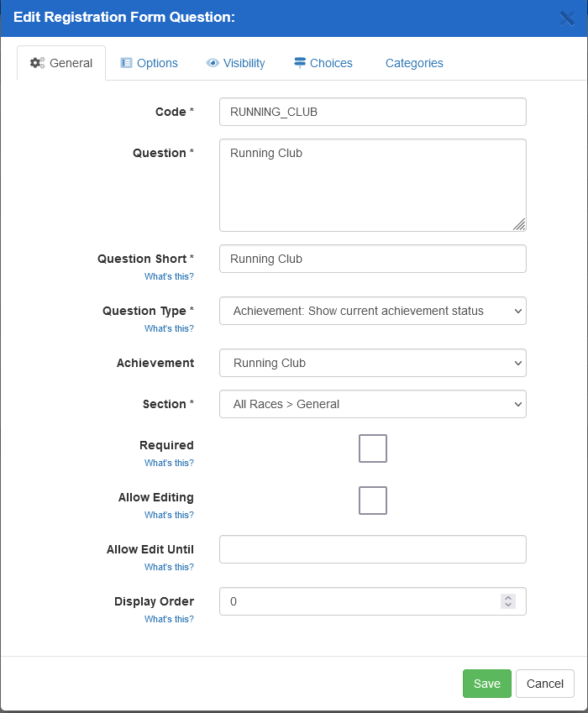This screenshot has height=713, width=588.
Task: Open the Categories tab
Action: (x=414, y=63)
